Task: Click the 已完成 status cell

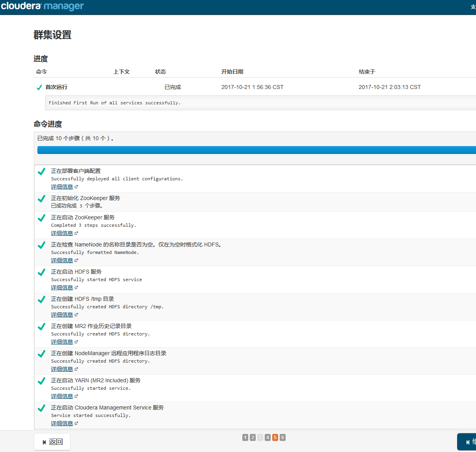Action: coord(173,87)
